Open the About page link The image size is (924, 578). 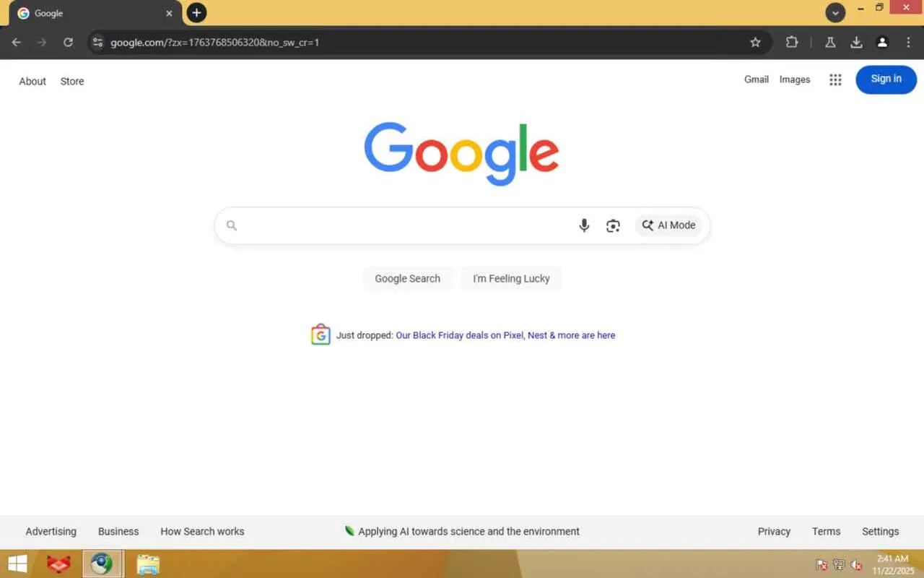click(x=32, y=81)
